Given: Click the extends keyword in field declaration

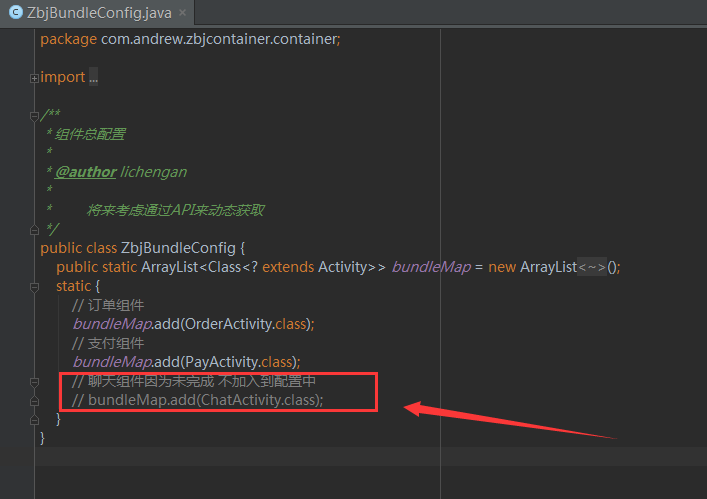Looking at the screenshot, I should [x=288, y=267].
